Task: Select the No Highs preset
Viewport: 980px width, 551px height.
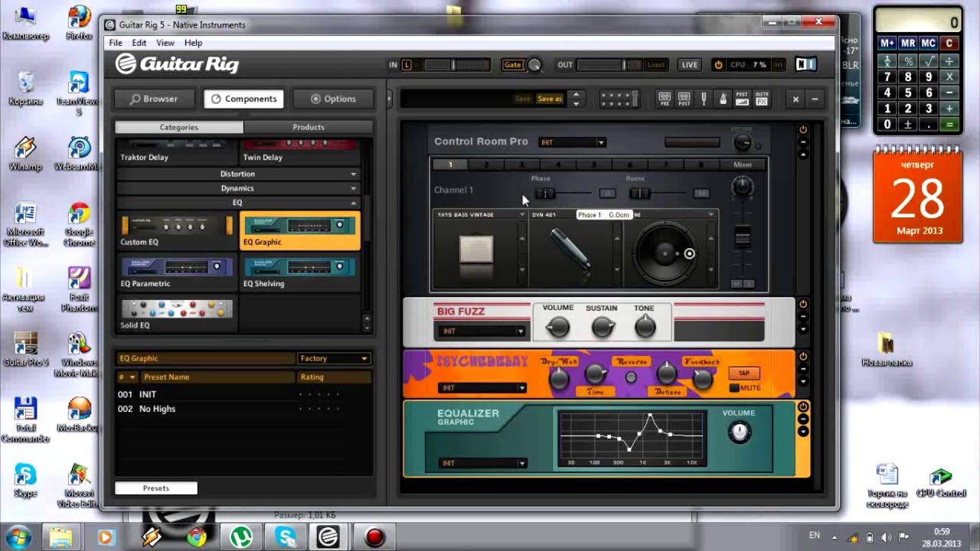Action: click(x=243, y=409)
